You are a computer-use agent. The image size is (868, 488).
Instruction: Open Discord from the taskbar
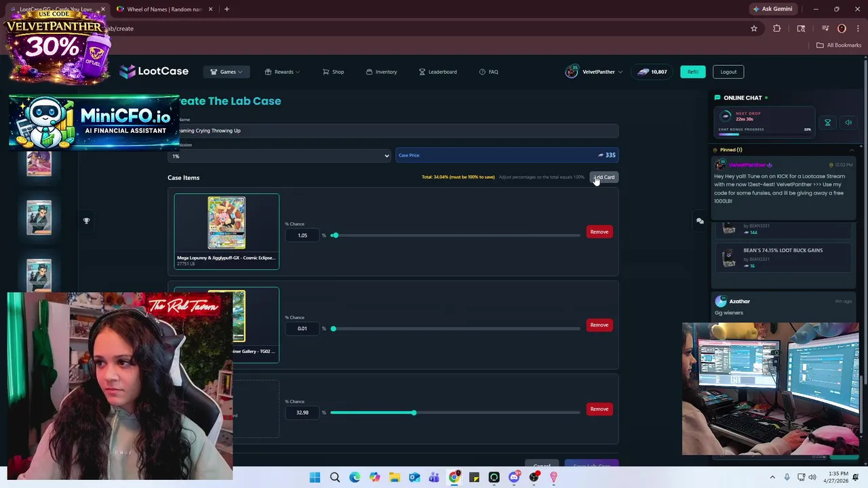pyautogui.click(x=513, y=478)
